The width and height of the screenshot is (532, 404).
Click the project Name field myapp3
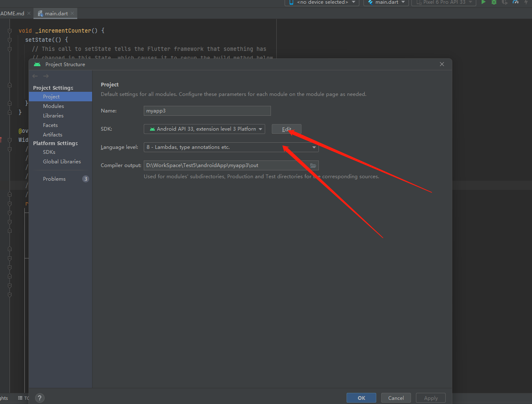pos(207,111)
